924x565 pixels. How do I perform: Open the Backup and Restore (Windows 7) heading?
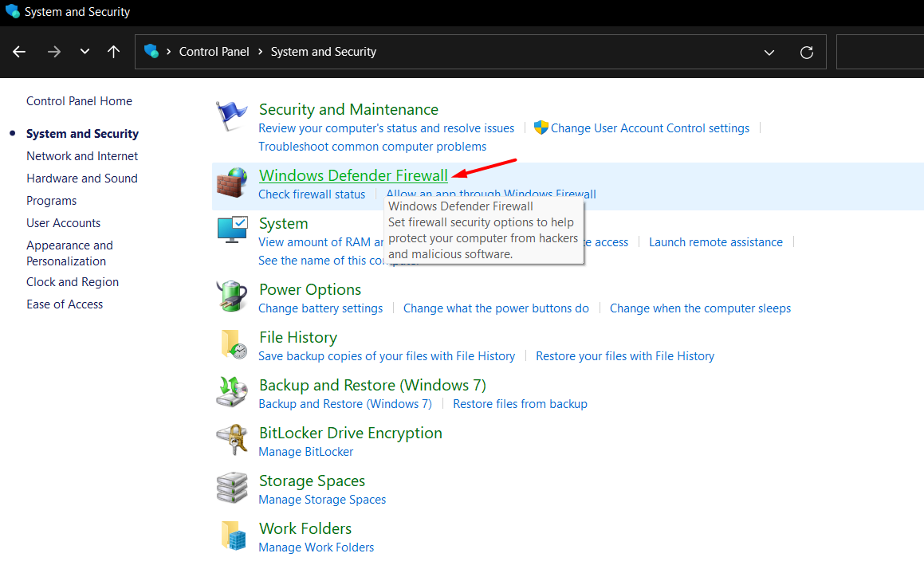(x=372, y=386)
